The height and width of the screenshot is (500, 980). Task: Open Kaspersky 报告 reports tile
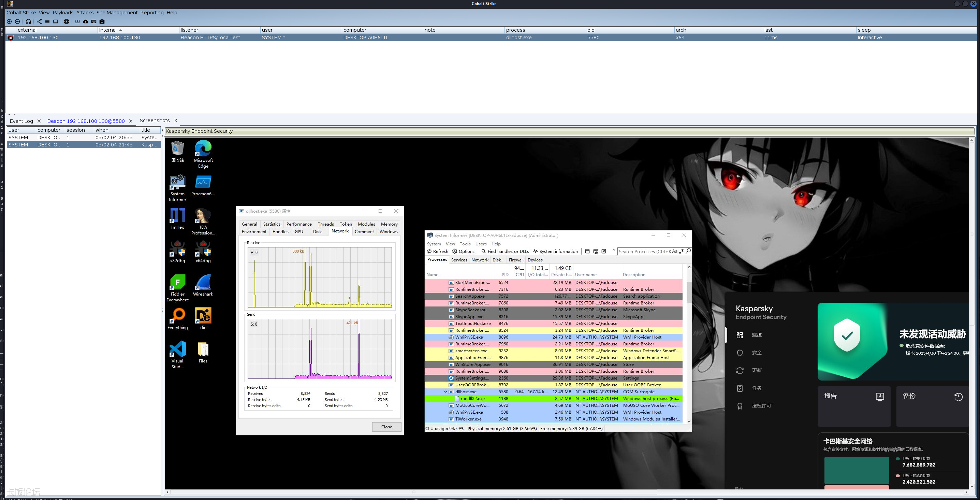pyautogui.click(x=854, y=406)
